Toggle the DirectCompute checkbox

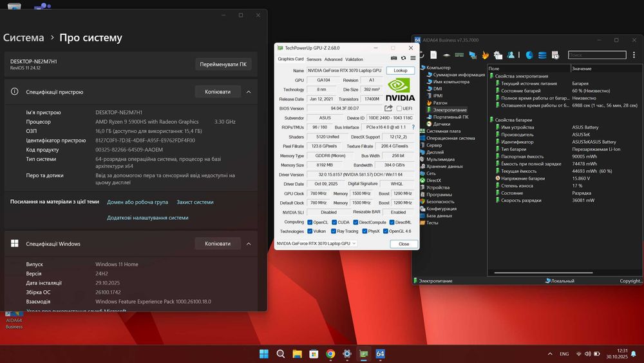tap(355, 222)
